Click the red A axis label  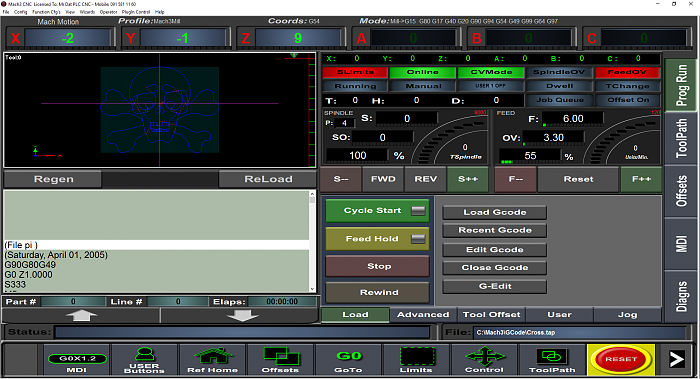click(361, 38)
